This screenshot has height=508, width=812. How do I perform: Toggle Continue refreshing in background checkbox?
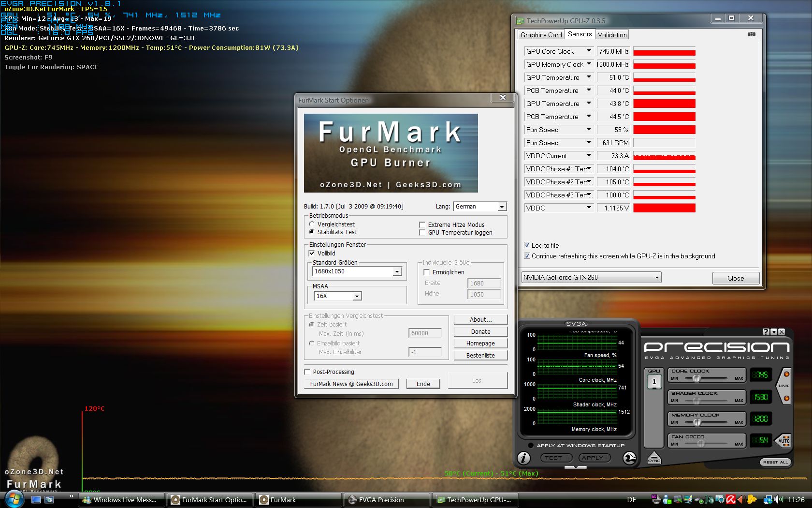527,256
